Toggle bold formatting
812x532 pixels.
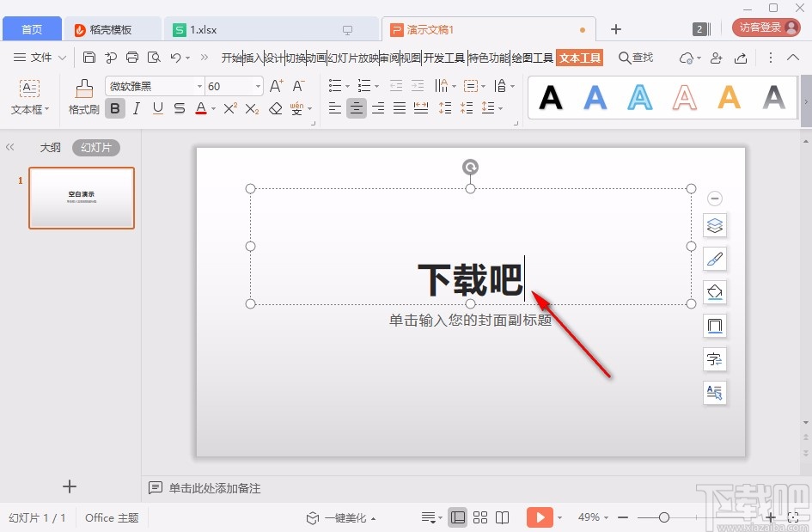[x=115, y=107]
